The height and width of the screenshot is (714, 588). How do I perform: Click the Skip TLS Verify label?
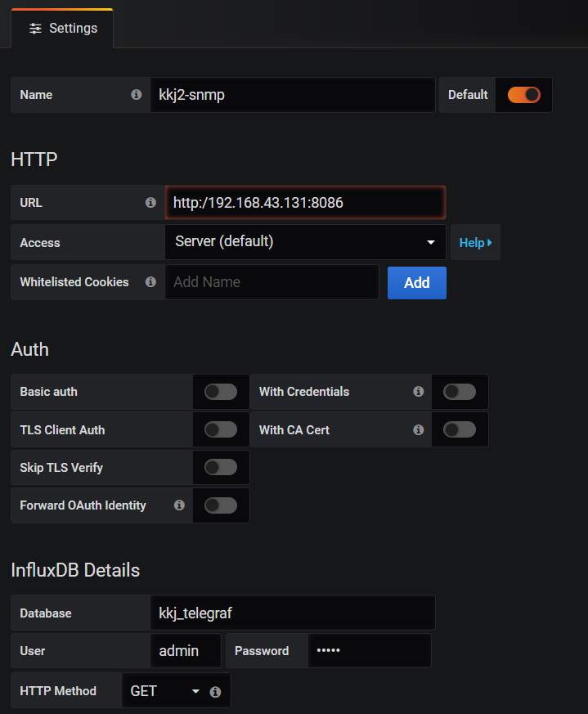[61, 468]
